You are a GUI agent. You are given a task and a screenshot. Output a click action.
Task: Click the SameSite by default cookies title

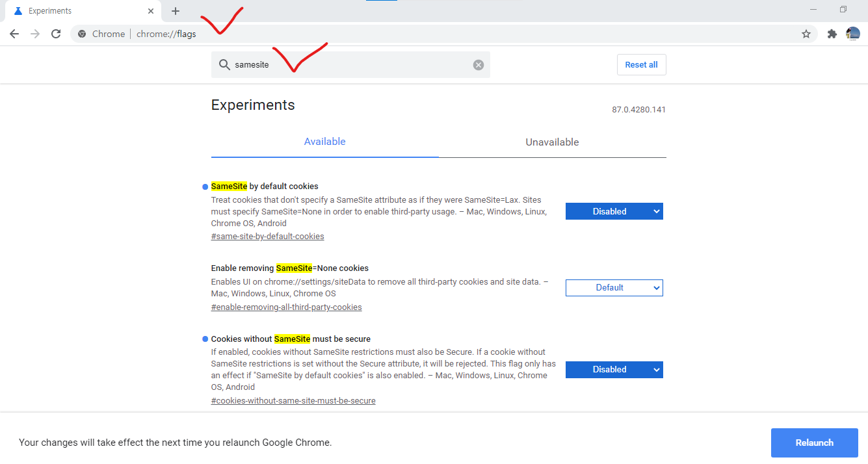pos(265,186)
